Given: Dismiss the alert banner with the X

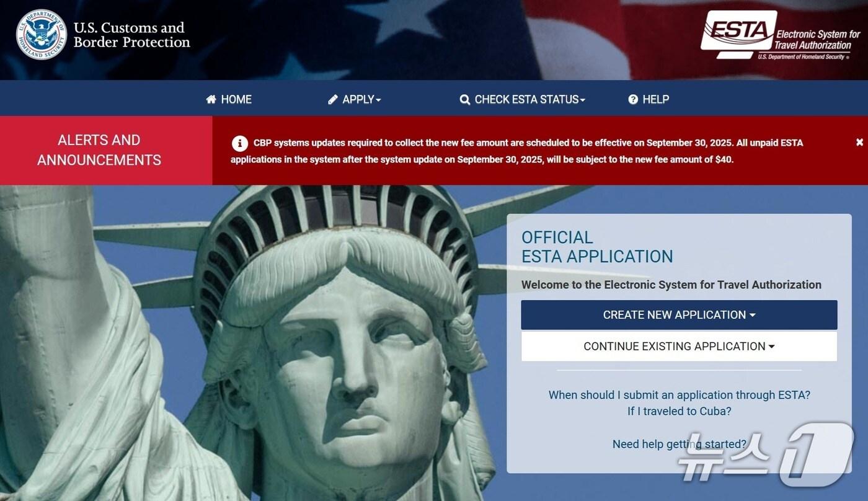Looking at the screenshot, I should 859,142.
